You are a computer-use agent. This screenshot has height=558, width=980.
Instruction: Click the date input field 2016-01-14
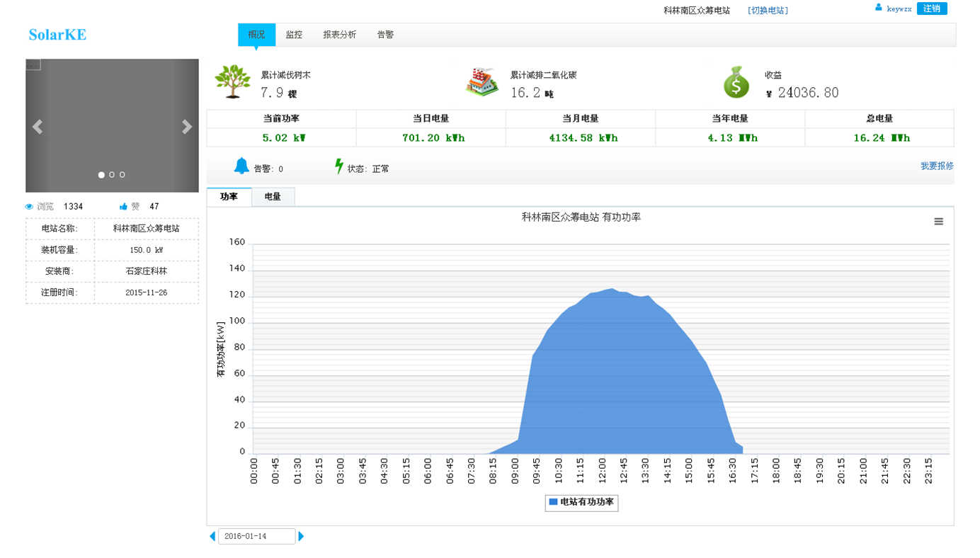[256, 537]
